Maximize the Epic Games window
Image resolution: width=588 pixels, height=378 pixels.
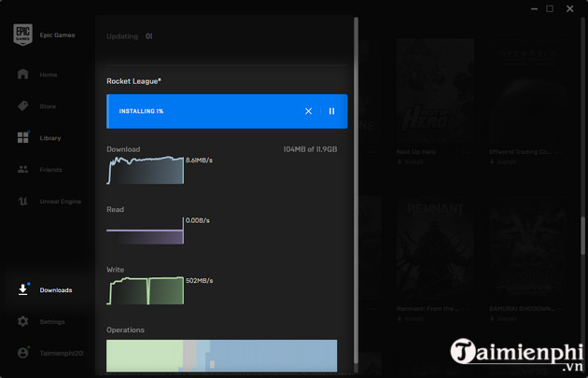pos(550,8)
